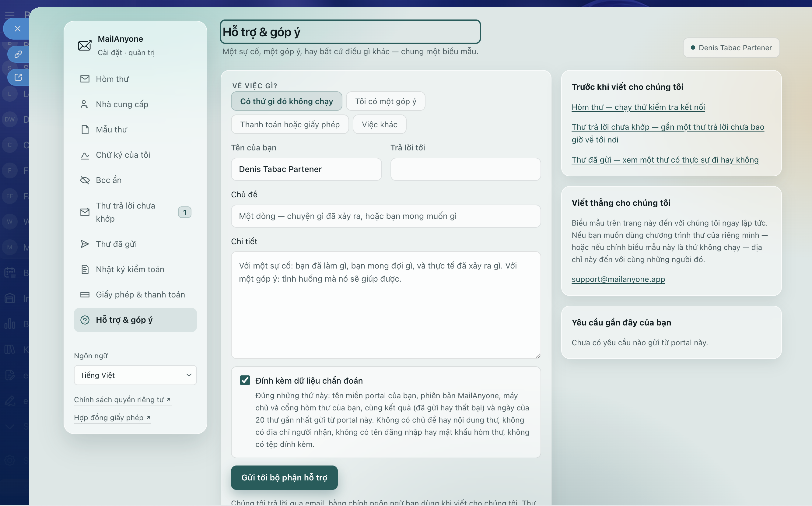The image size is (812, 506).
Task: Open the Bcc ẩn hidden-eye icon
Action: (85, 180)
